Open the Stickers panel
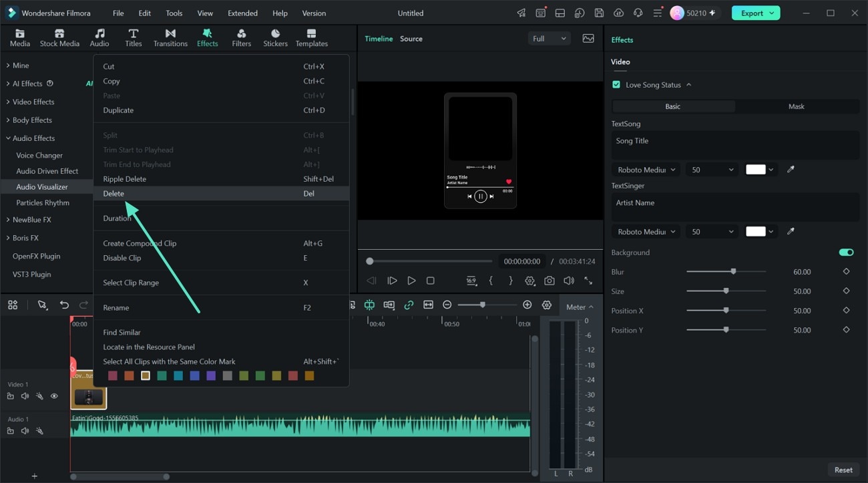868x483 pixels. pos(275,38)
